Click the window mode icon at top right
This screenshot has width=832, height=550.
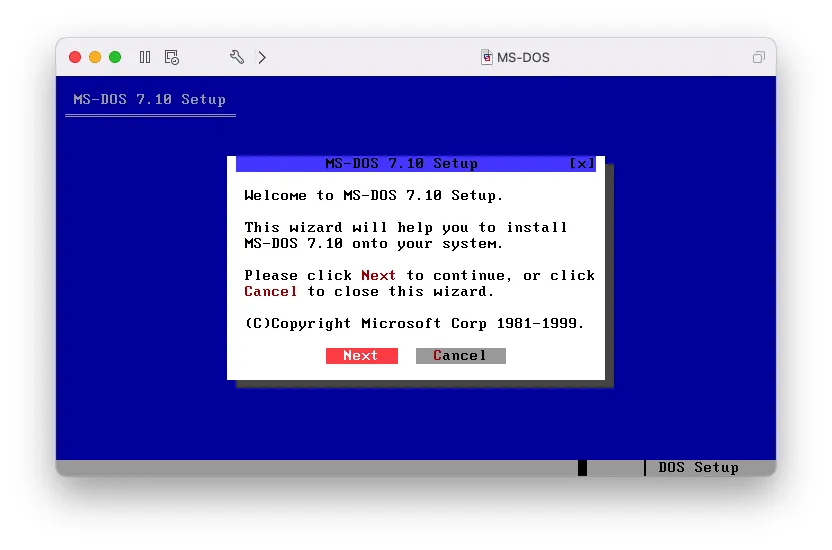coord(759,57)
